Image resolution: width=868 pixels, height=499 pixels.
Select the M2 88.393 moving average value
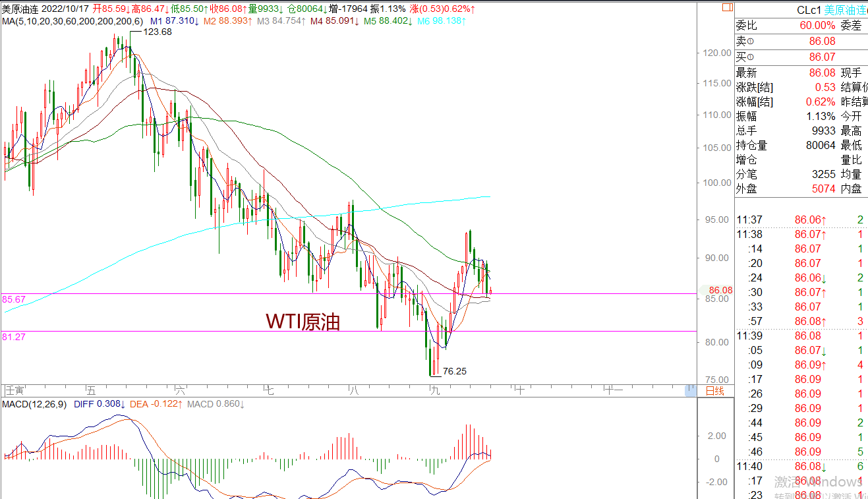click(x=227, y=21)
